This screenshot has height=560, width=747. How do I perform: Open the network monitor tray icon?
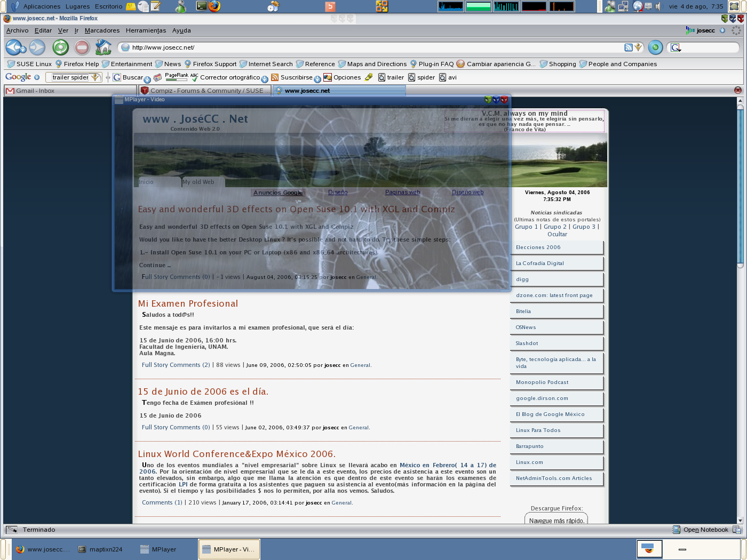(623, 6)
